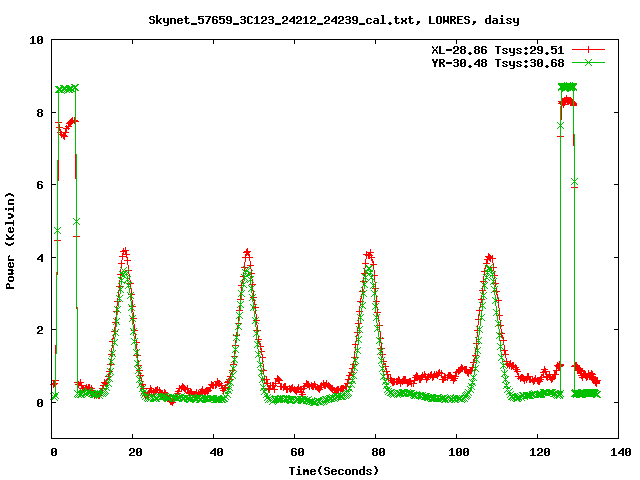Click the x-axis tick label 60

tap(297, 452)
